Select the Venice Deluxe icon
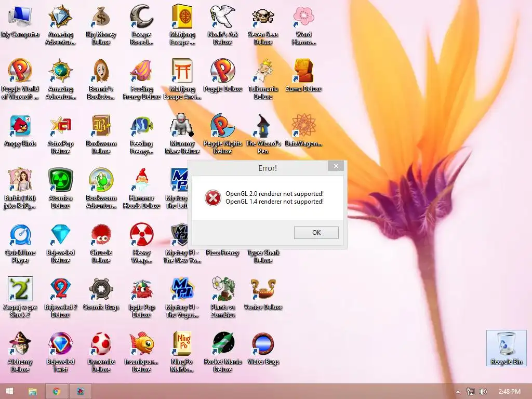This screenshot has height=399, width=532. [263, 289]
